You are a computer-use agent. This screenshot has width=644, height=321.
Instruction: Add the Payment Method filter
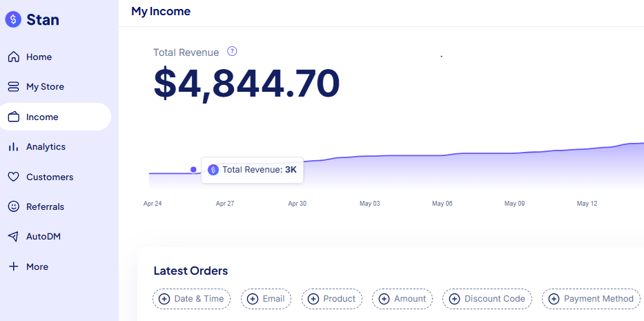click(591, 299)
